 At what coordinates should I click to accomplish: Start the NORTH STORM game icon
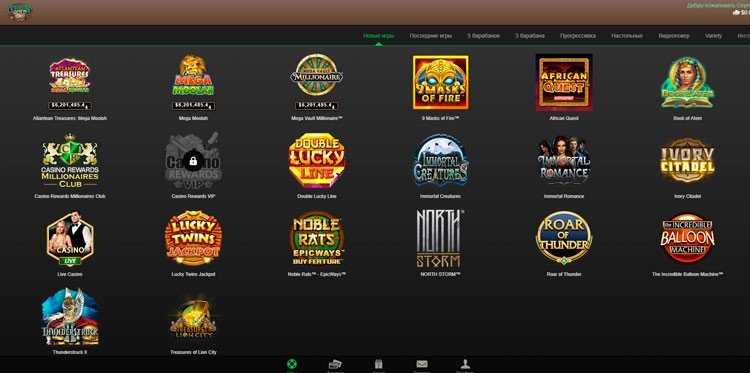439,238
